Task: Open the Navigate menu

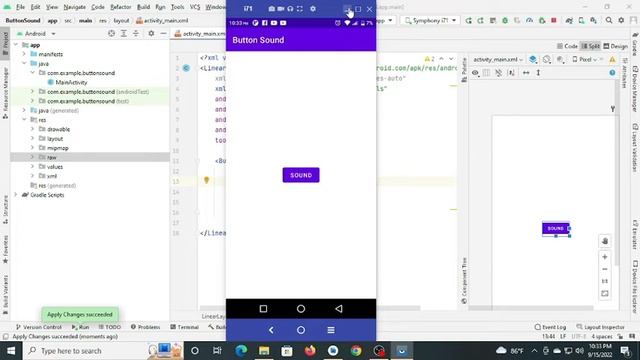Action: tap(75, 7)
